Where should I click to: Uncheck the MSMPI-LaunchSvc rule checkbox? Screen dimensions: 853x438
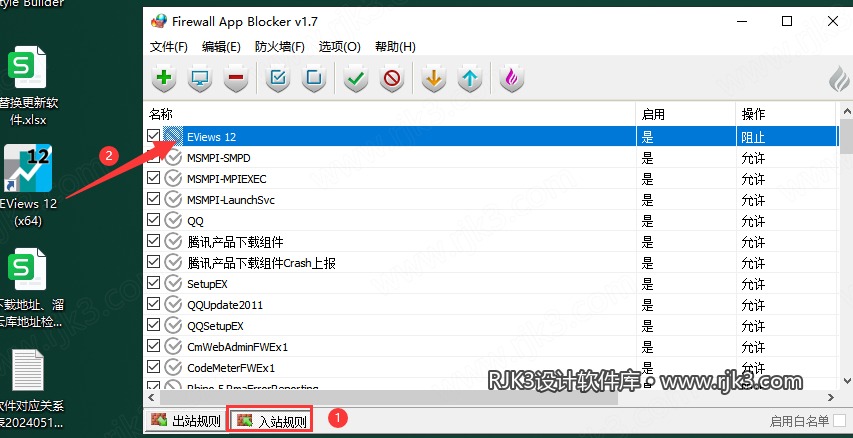pyautogui.click(x=154, y=199)
